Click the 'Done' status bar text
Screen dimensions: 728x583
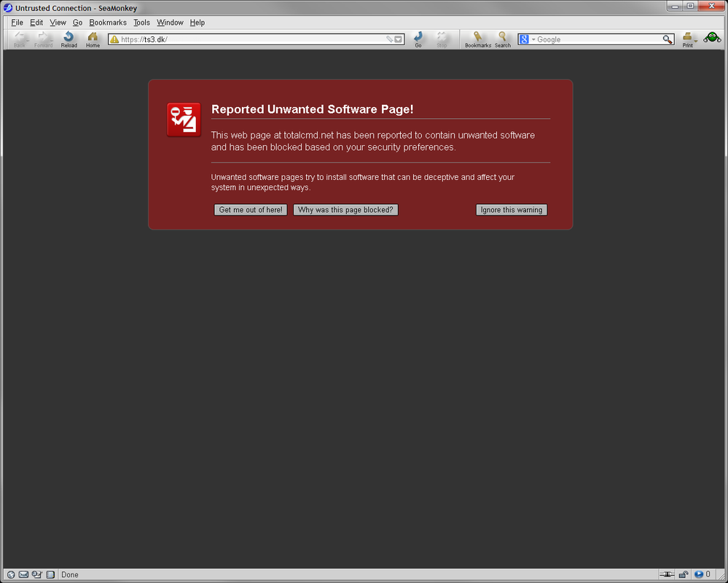pos(70,575)
